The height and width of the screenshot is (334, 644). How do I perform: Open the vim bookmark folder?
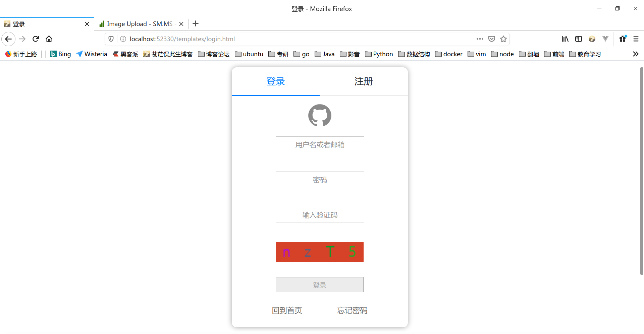coord(477,54)
